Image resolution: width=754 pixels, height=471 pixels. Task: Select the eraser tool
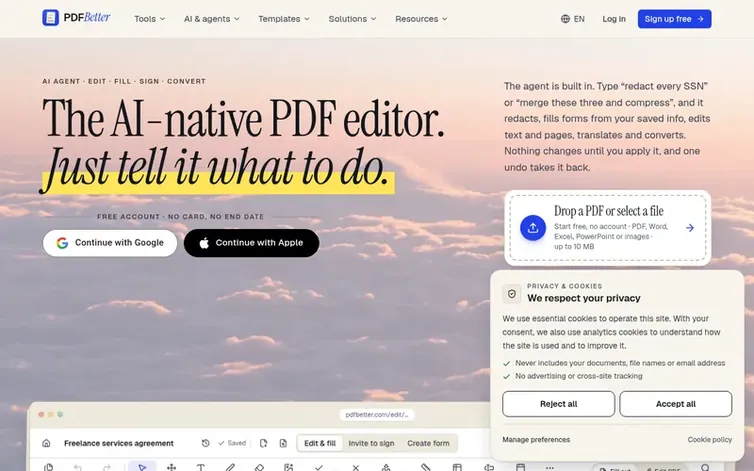click(x=259, y=467)
